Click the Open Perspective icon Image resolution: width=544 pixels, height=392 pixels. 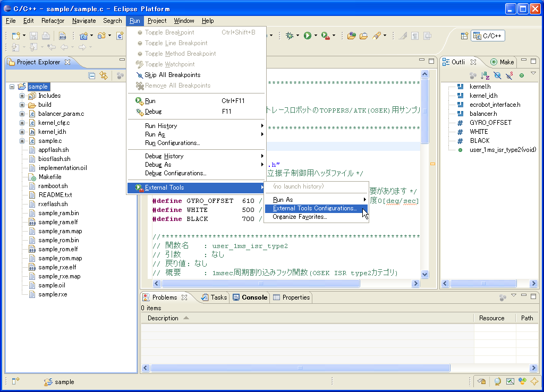[464, 36]
